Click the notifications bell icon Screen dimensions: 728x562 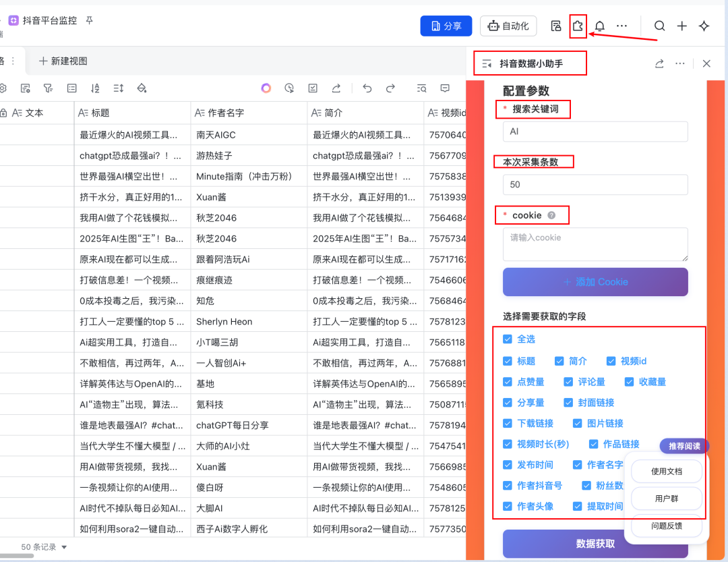point(599,26)
